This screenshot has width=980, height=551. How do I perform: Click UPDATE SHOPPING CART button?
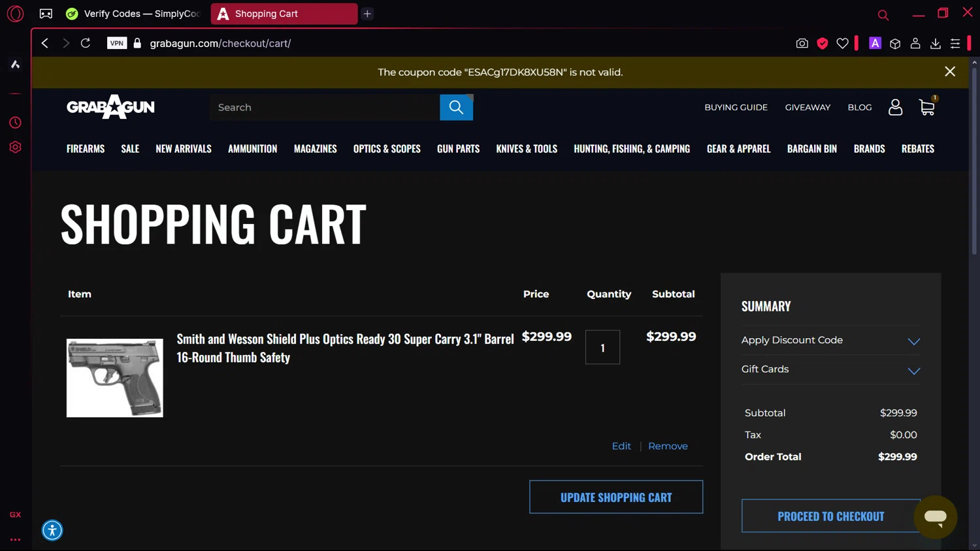point(616,497)
